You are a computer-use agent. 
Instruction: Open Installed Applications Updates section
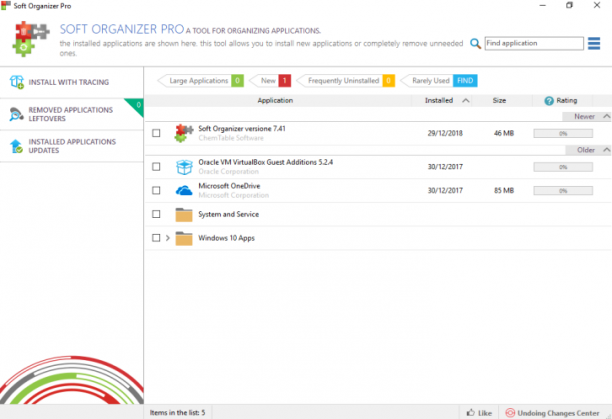[72, 146]
